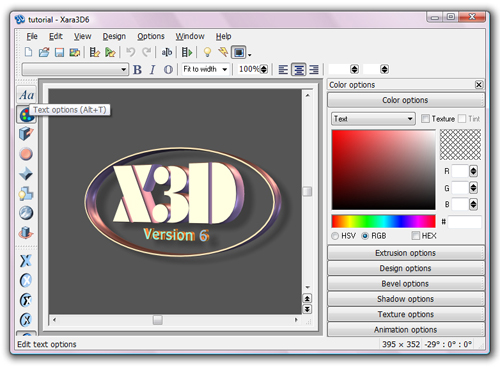Click the blue four-point star sidebar icon
Viewport: 500px width, 367px height.
pos(26,173)
